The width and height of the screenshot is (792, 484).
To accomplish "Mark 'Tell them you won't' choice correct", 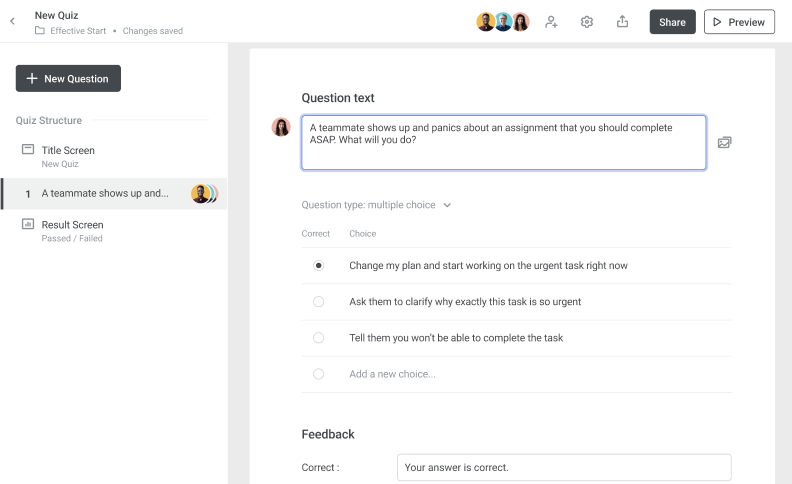I will pos(319,338).
